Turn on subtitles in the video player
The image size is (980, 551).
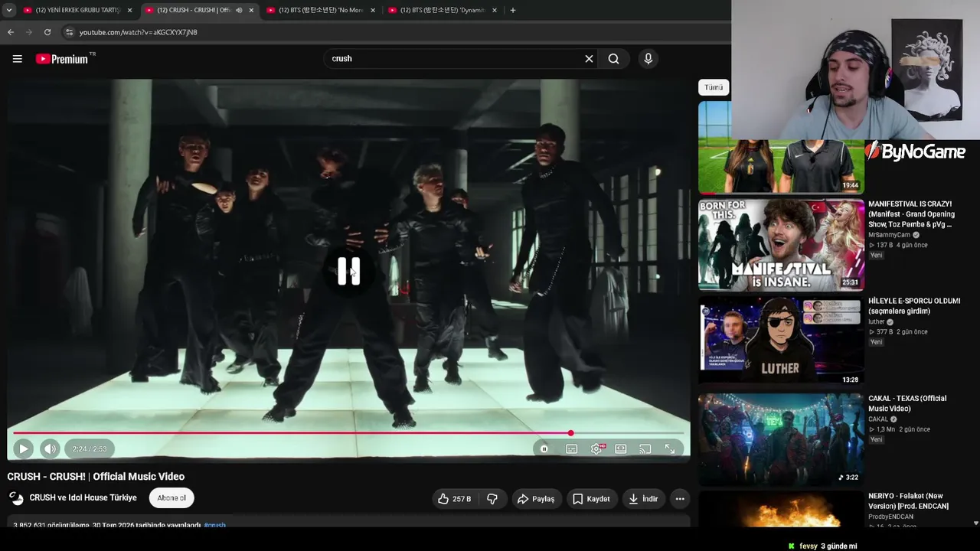click(x=572, y=449)
